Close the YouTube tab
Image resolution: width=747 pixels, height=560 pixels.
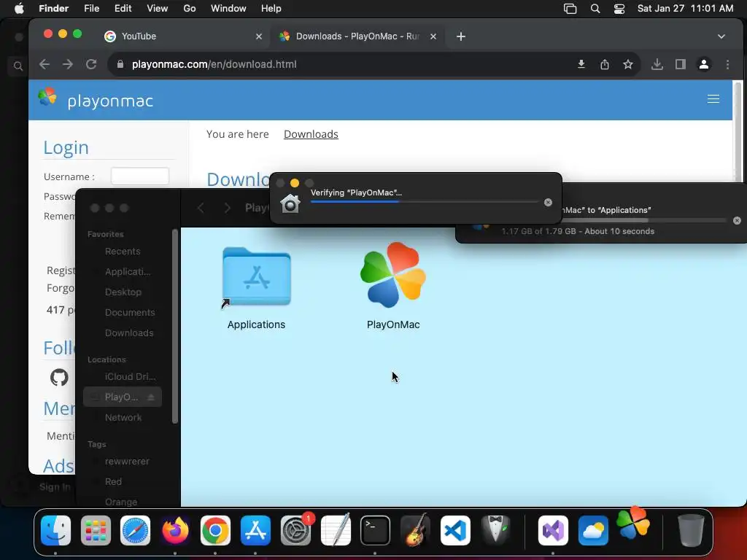[259, 36]
